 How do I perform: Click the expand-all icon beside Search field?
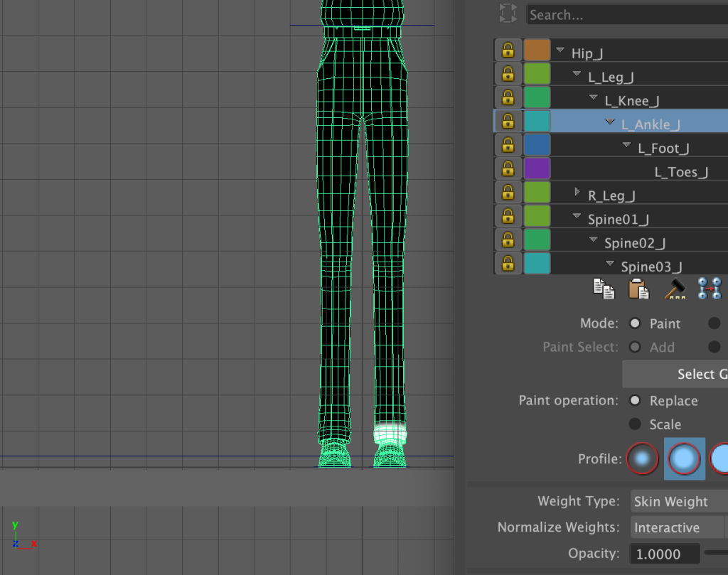tap(508, 14)
